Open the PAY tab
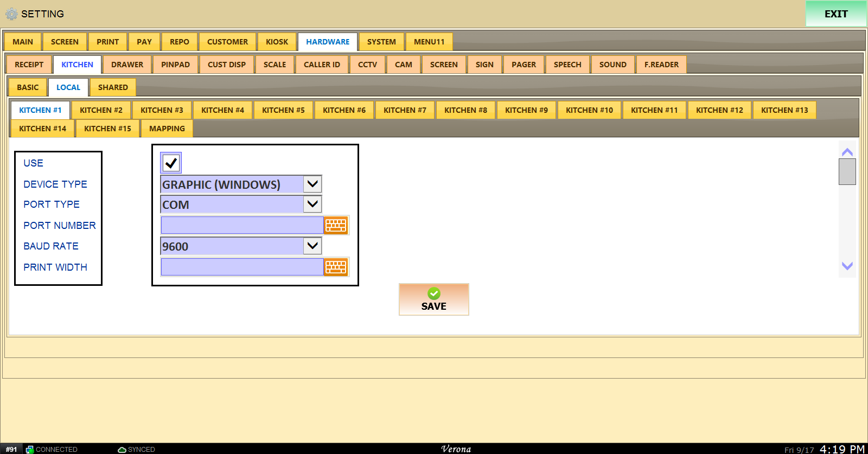Image resolution: width=868 pixels, height=454 pixels. (x=144, y=42)
